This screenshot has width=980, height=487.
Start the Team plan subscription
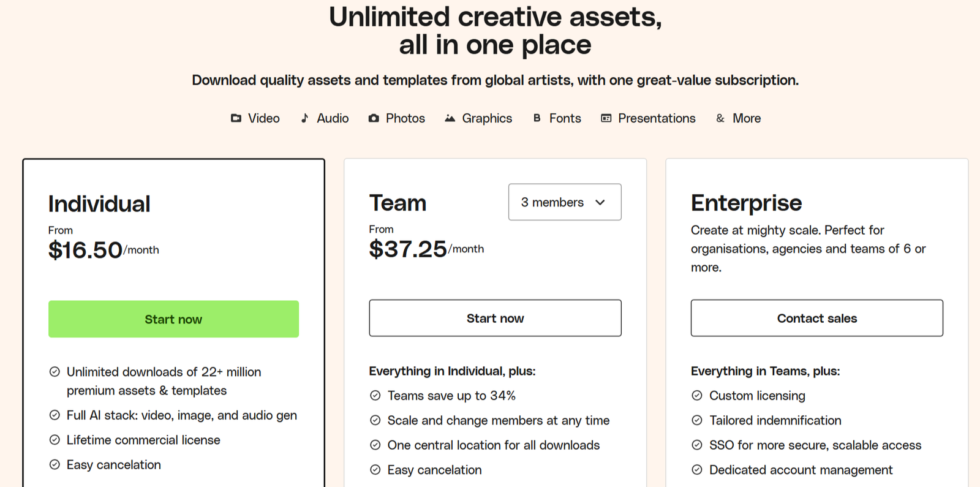coord(495,319)
